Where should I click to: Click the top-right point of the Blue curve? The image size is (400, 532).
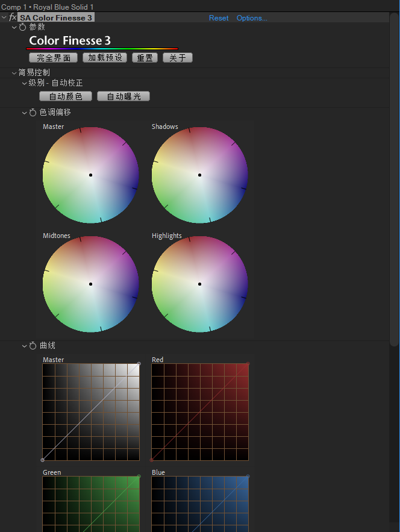[x=248, y=477]
